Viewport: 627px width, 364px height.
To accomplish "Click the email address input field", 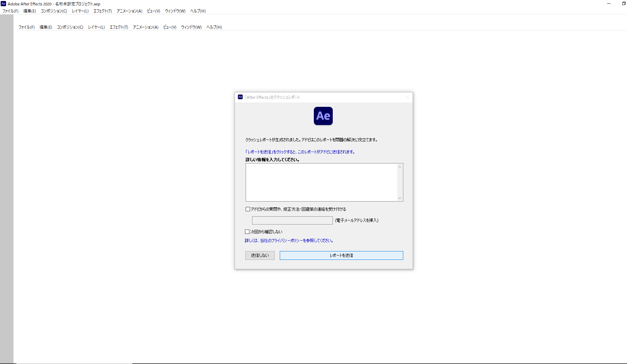I will 292,220.
